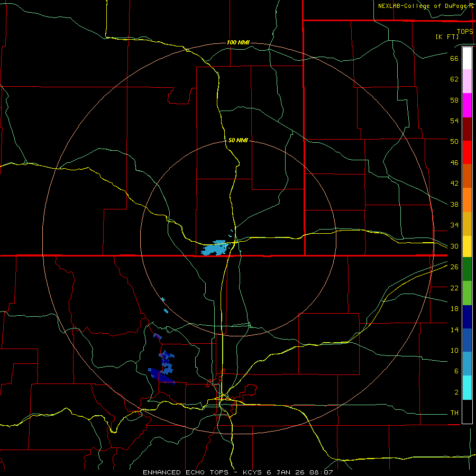
Task: Click the medium blue legend swatch
Action: [x=467, y=340]
